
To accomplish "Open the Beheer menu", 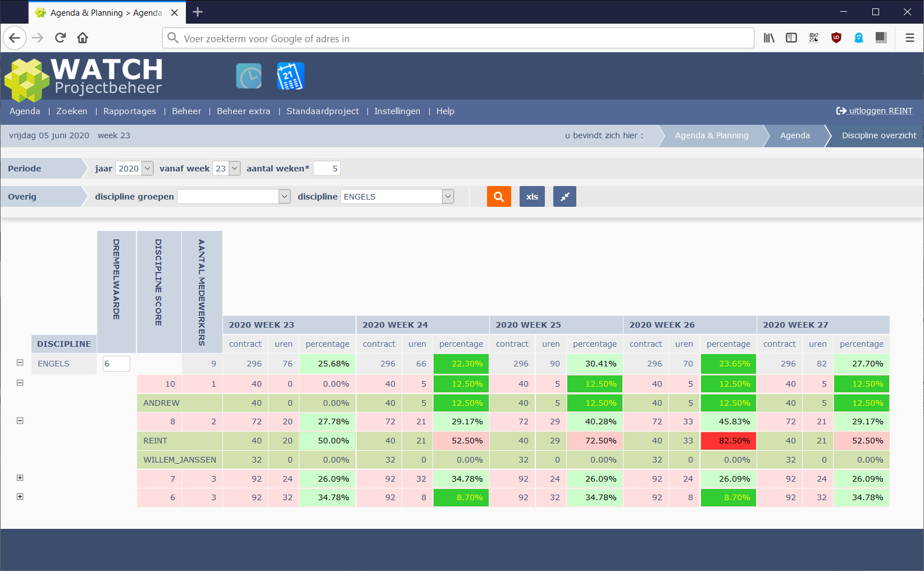I will tap(186, 111).
